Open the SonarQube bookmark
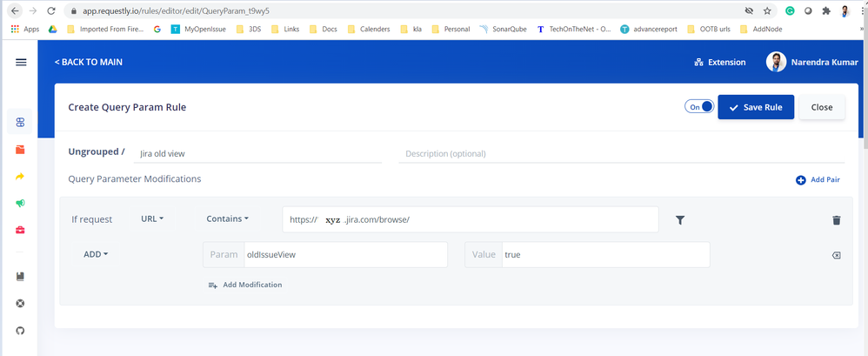The height and width of the screenshot is (356, 868). click(x=503, y=29)
